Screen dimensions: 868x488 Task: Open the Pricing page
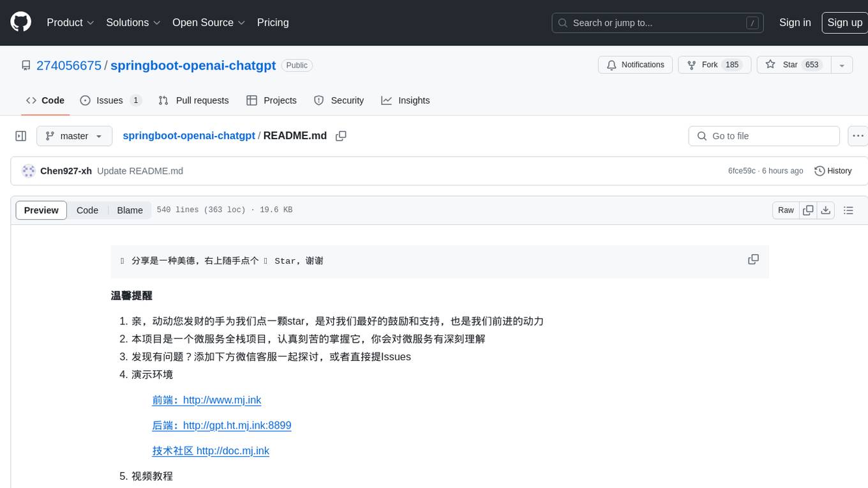click(x=273, y=22)
